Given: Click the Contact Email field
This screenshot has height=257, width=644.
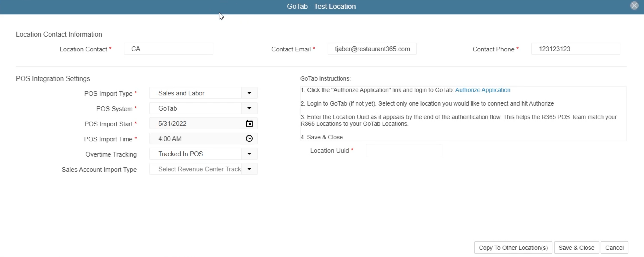Looking at the screenshot, I should point(372,49).
